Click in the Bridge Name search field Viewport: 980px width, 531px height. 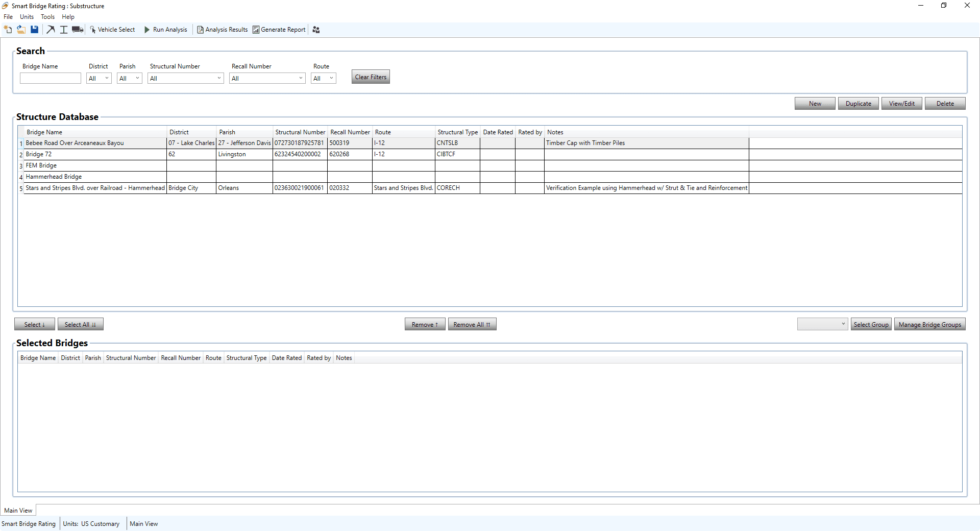pyautogui.click(x=51, y=78)
